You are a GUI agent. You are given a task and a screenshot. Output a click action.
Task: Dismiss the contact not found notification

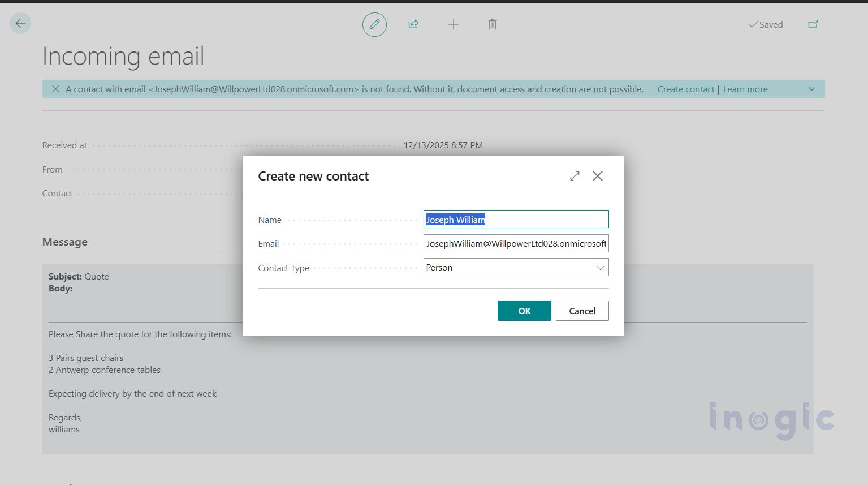pyautogui.click(x=55, y=89)
